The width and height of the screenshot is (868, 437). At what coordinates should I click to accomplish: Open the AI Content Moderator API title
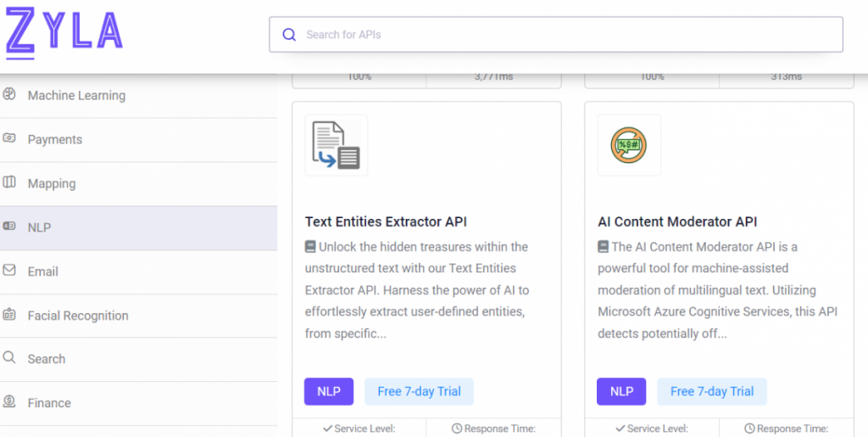(677, 222)
